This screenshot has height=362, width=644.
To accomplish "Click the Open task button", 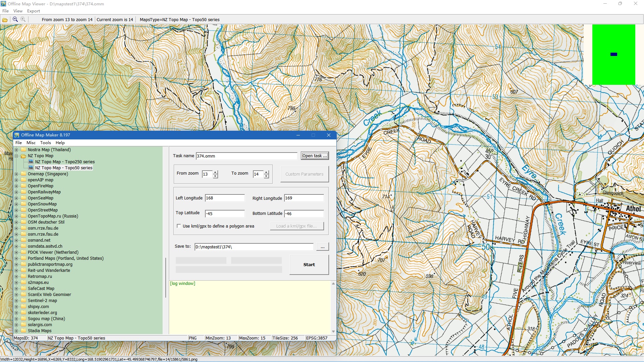I will click(x=315, y=156).
